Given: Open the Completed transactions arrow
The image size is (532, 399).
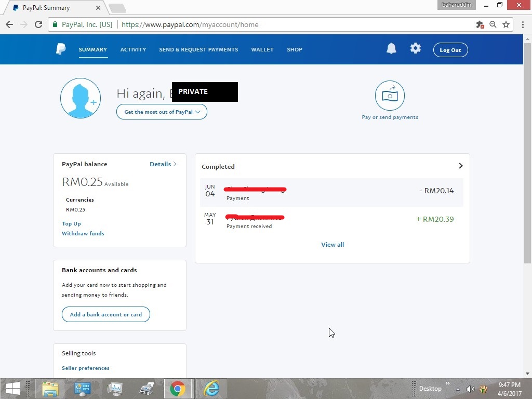Looking at the screenshot, I should (460, 166).
